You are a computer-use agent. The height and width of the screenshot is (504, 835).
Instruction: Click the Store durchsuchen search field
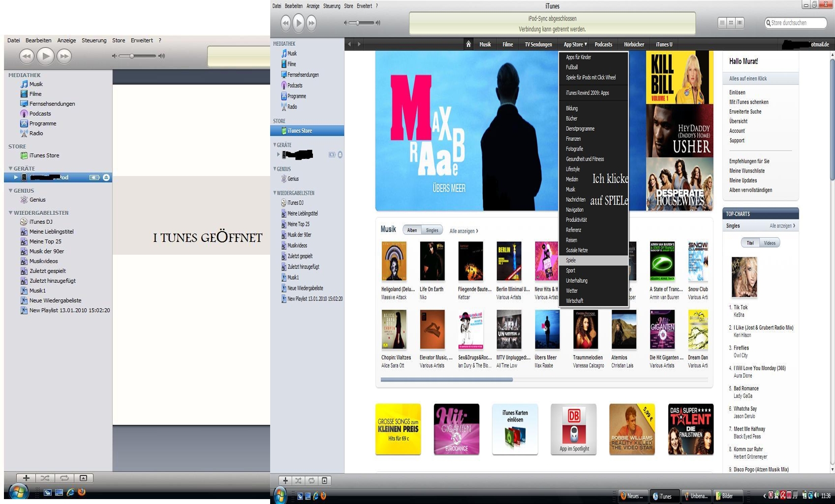tap(796, 23)
